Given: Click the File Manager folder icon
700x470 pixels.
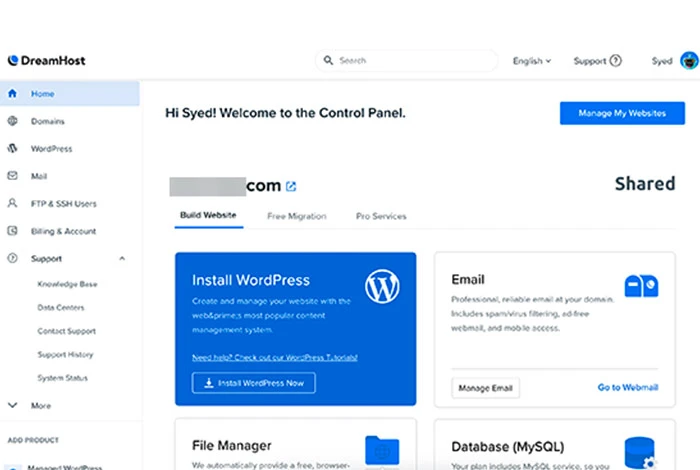Looking at the screenshot, I should 382,450.
